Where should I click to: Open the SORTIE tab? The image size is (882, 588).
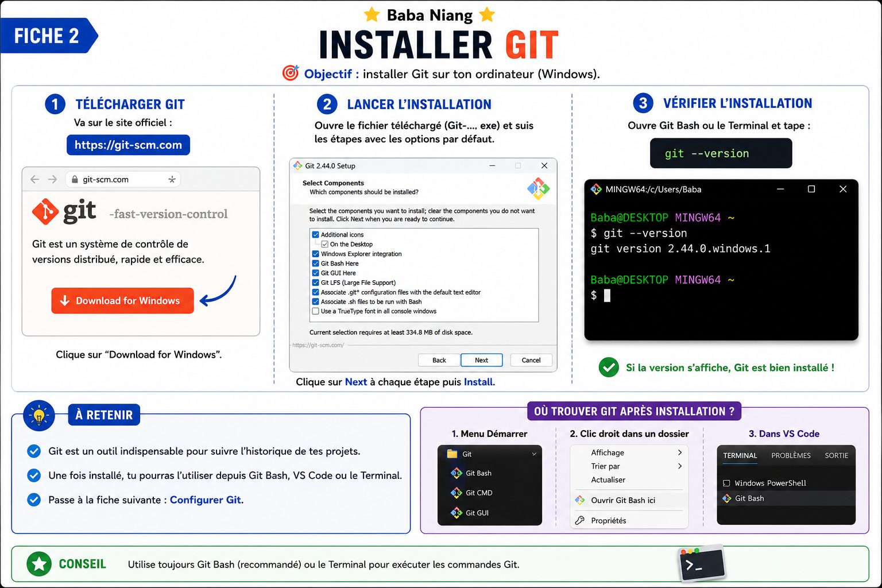[x=837, y=455]
